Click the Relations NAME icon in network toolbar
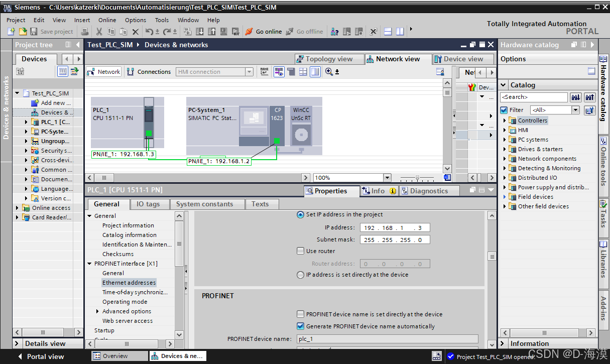Image resolution: width=610 pixels, height=364 pixels. click(x=264, y=72)
